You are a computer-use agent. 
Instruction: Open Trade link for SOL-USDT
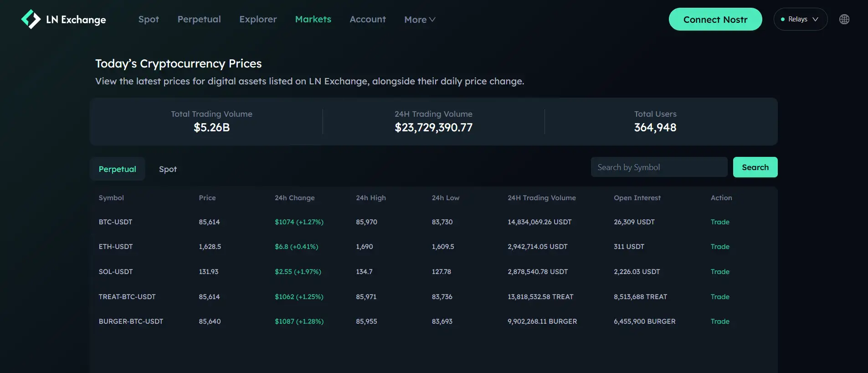pos(720,272)
